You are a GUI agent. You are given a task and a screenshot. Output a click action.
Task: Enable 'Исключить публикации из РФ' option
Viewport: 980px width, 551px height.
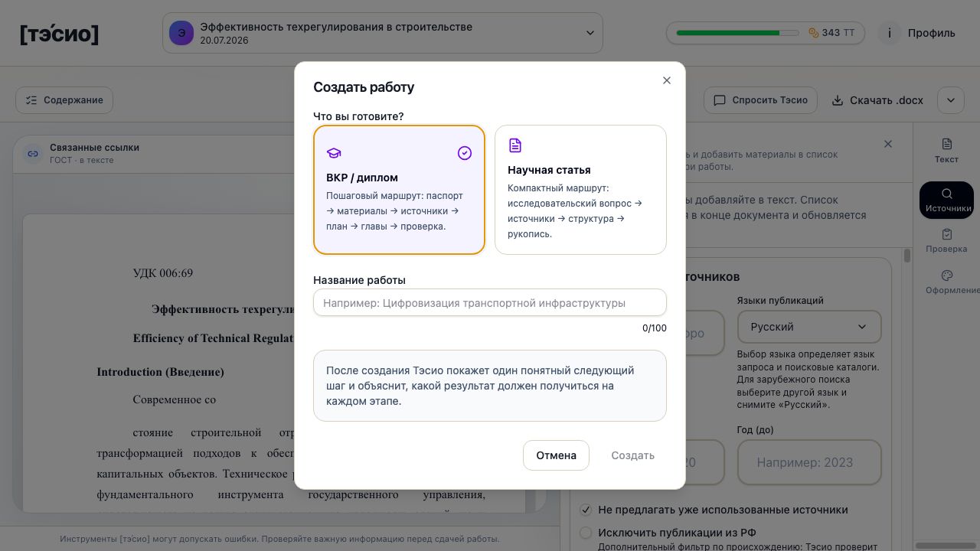tap(586, 533)
